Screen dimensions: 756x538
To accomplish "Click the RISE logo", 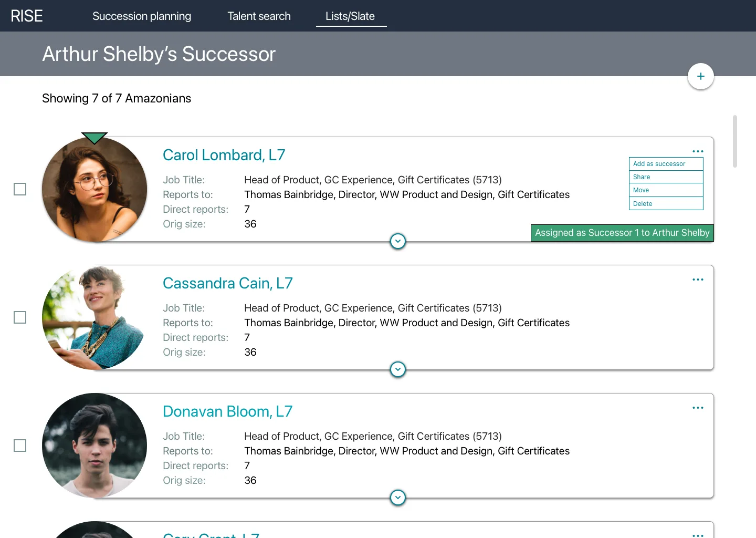I will click(27, 16).
